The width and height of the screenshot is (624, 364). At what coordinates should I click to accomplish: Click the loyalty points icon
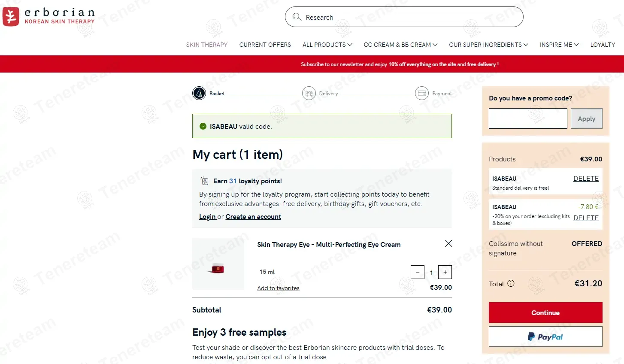click(x=205, y=181)
